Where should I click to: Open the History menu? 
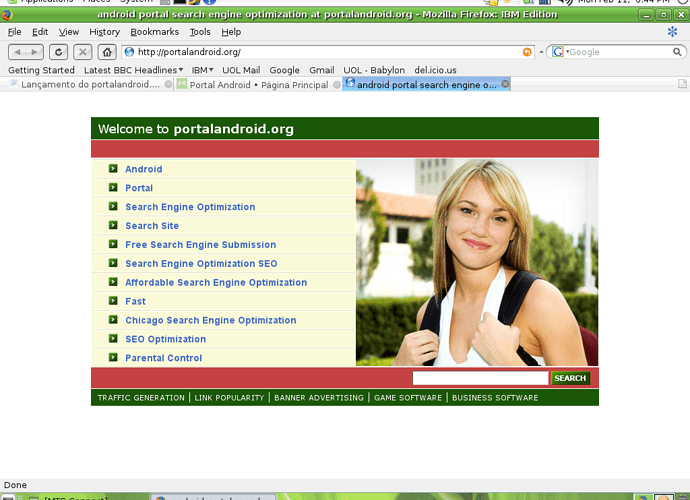tap(105, 32)
